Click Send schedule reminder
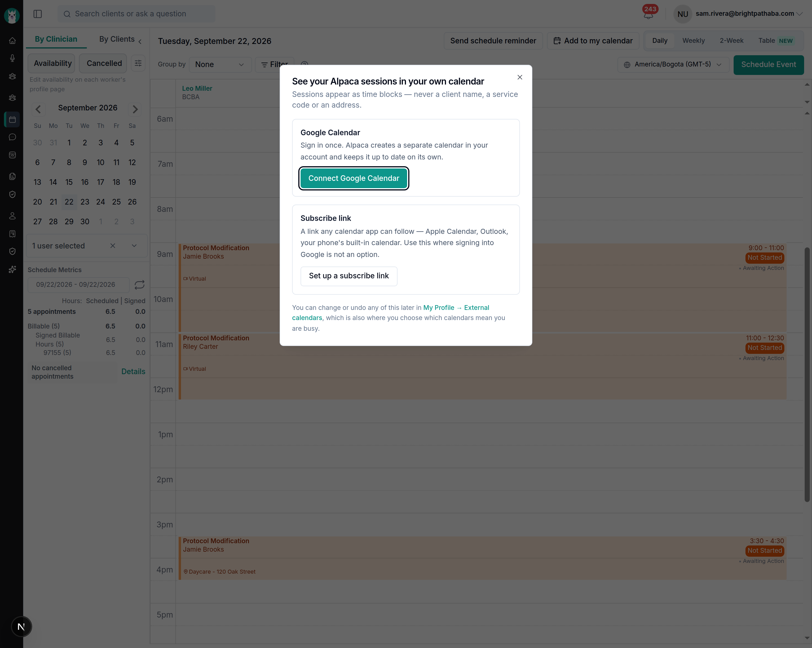Screen dimensions: 812x648 pyautogui.click(x=493, y=41)
